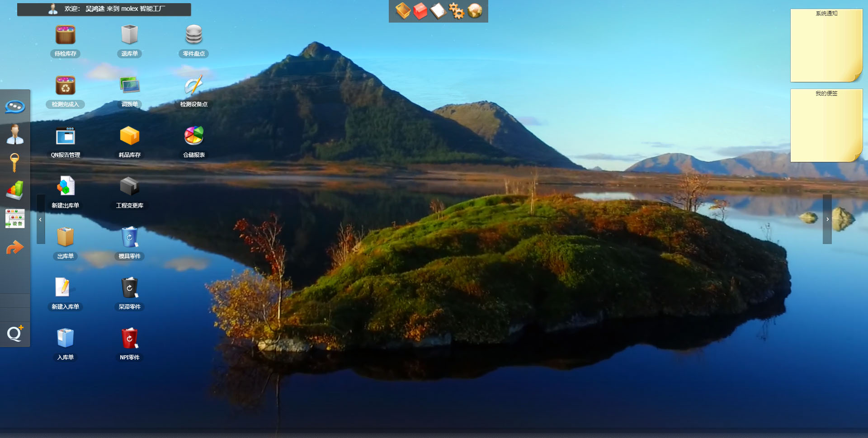The width and height of the screenshot is (868, 438).
Task: Open 新建出库单 document icon
Action: (65, 187)
